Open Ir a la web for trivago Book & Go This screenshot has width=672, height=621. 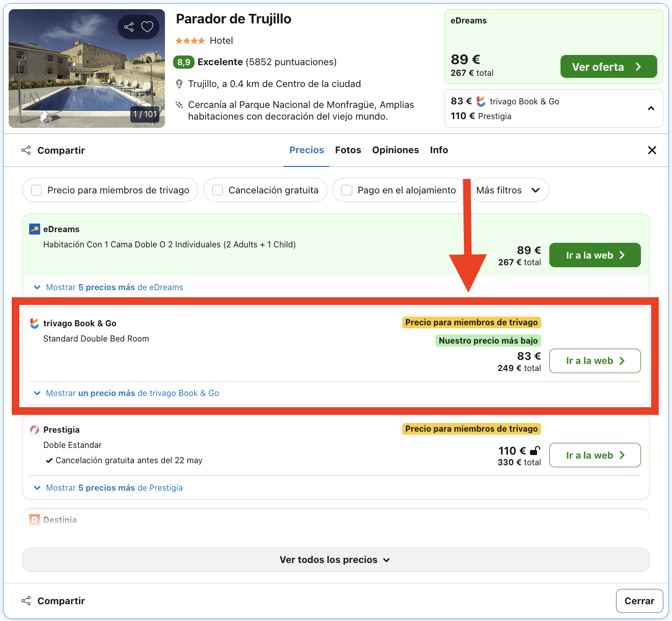[595, 361]
